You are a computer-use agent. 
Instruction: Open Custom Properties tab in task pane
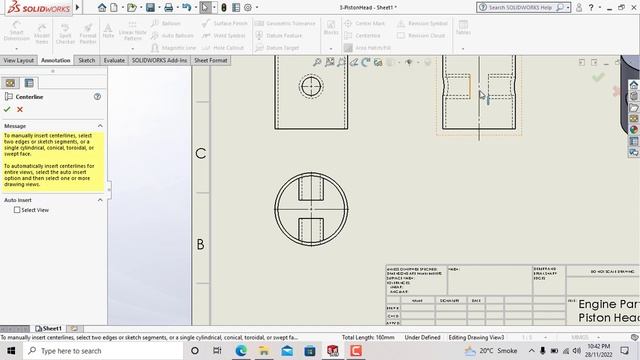click(x=633, y=141)
